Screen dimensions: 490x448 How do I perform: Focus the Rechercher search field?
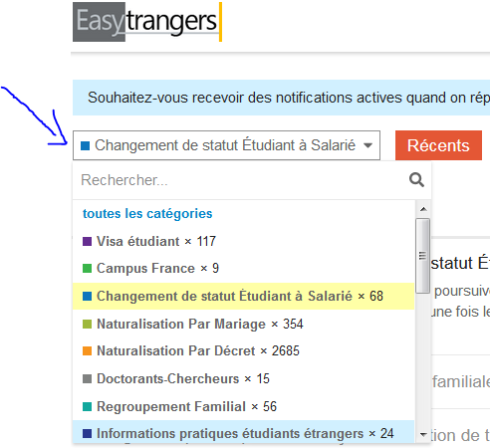pos(241,180)
